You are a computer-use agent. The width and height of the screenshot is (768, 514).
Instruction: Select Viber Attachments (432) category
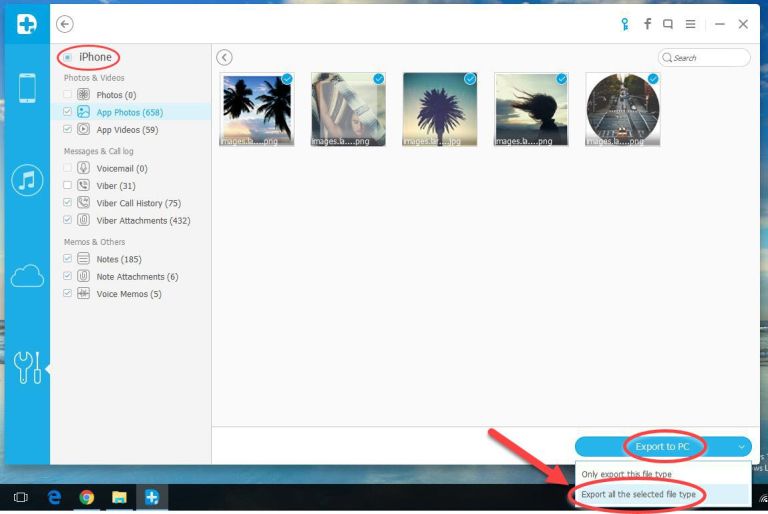(144, 220)
